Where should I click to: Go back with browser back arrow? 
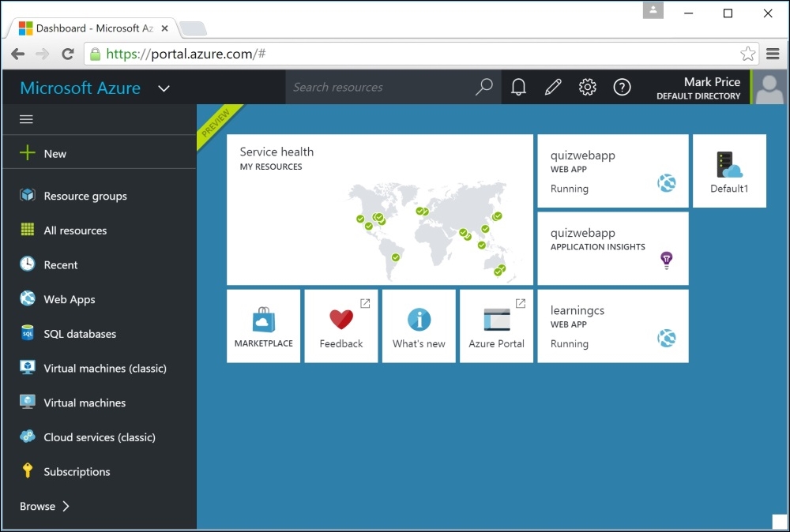tap(17, 54)
